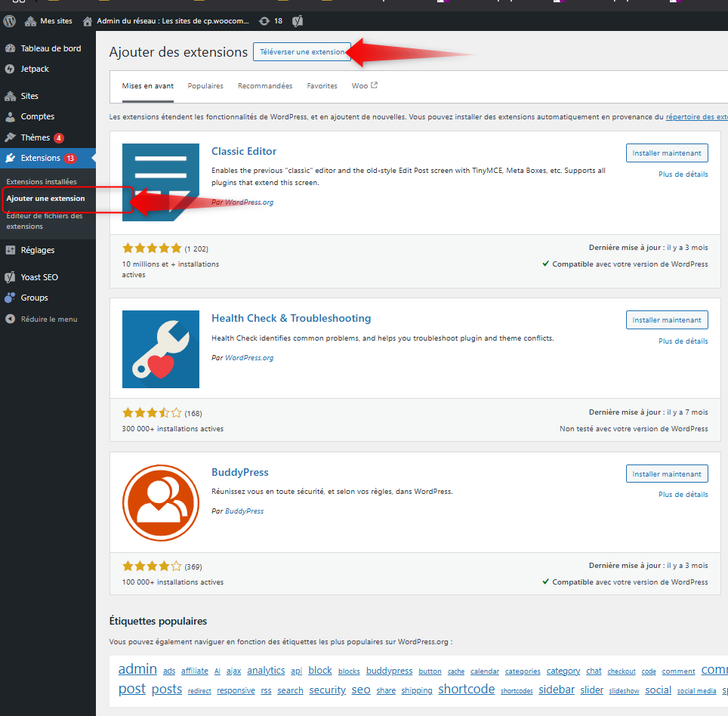Switch to the Populaires tab
The height and width of the screenshot is (716, 728).
click(205, 86)
